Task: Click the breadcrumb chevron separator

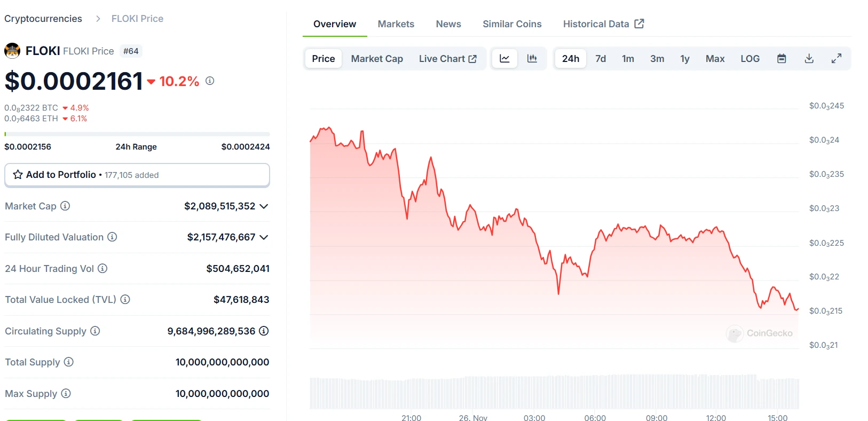Action: [x=98, y=19]
